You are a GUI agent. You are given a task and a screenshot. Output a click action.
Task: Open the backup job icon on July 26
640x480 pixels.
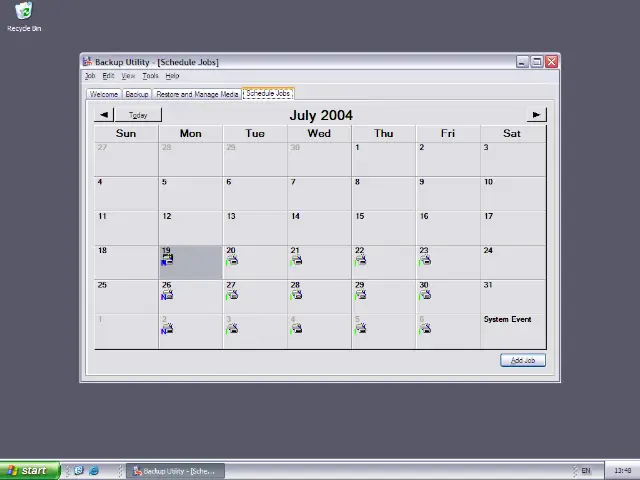pos(167,295)
